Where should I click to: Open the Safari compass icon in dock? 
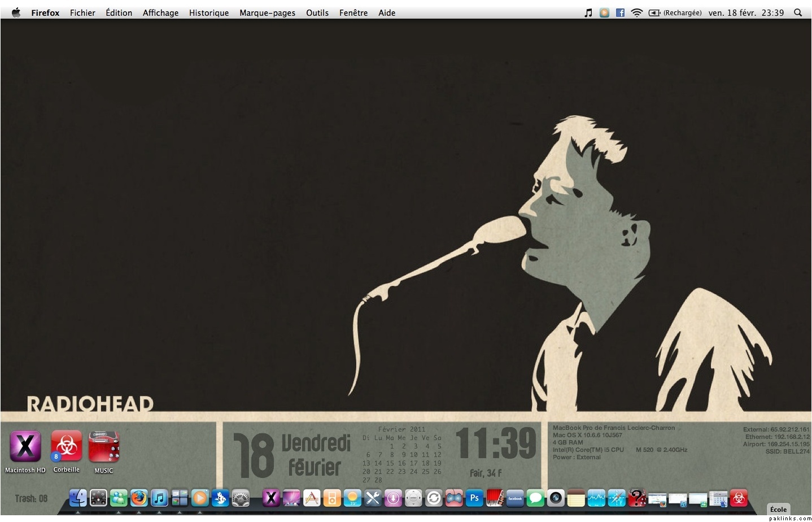click(617, 498)
